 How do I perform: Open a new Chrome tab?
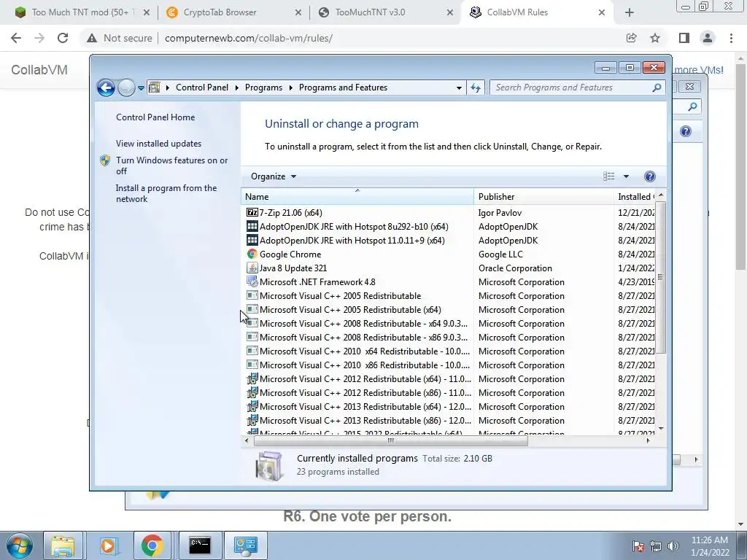[630, 12]
